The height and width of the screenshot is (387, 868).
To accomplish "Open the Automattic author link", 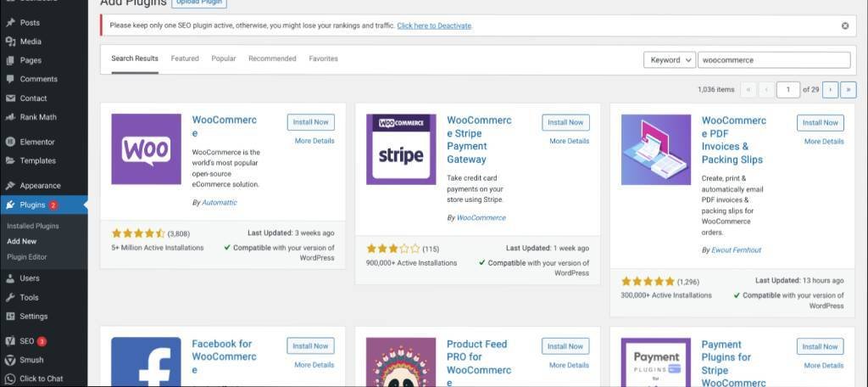I will 220,203.
